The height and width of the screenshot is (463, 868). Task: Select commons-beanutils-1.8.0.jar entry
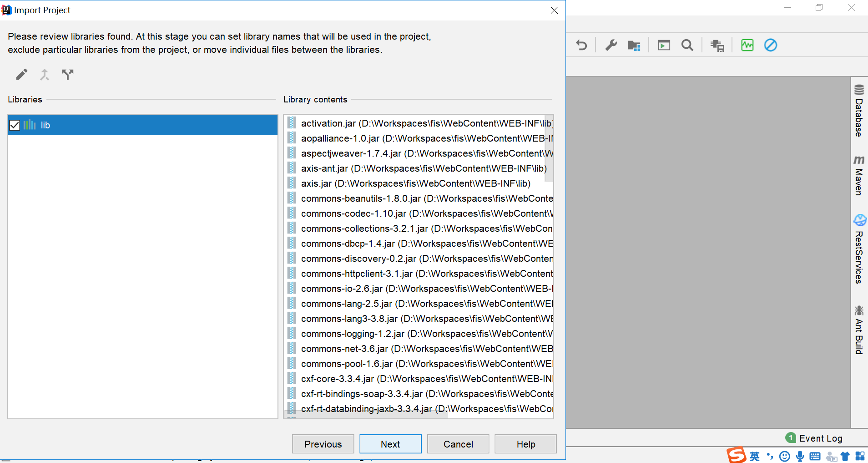click(420, 198)
